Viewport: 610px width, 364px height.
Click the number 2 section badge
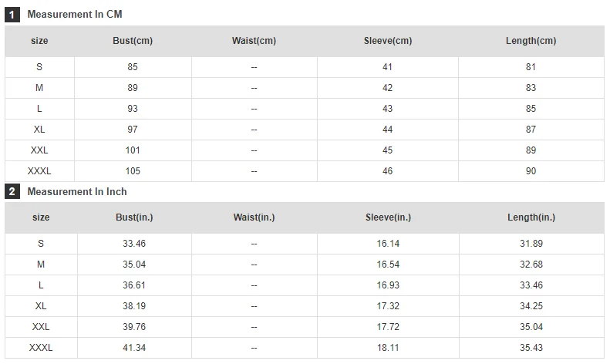12,191
